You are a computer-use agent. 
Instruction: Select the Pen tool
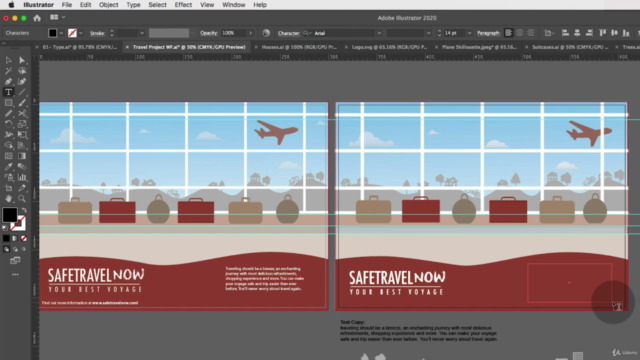9,82
